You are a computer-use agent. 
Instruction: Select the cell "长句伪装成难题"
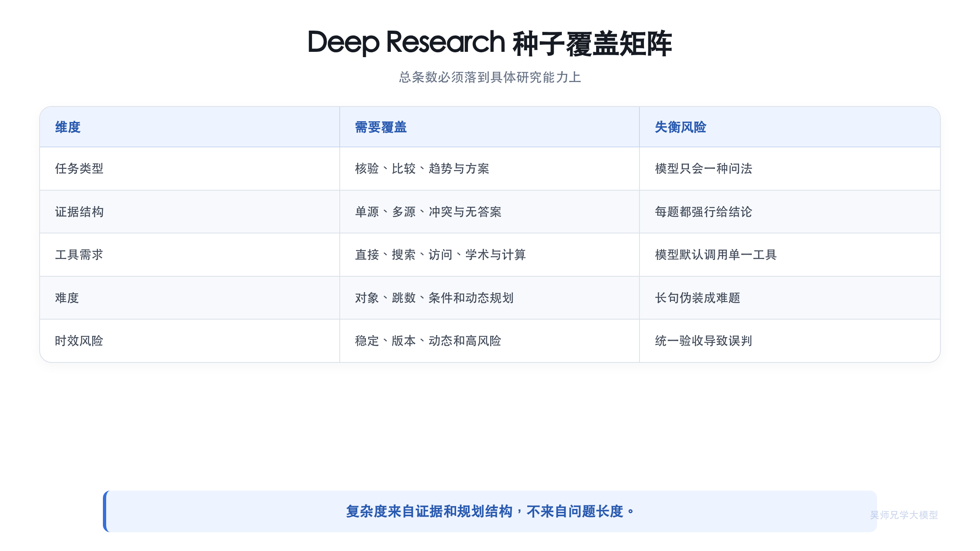[x=790, y=298]
